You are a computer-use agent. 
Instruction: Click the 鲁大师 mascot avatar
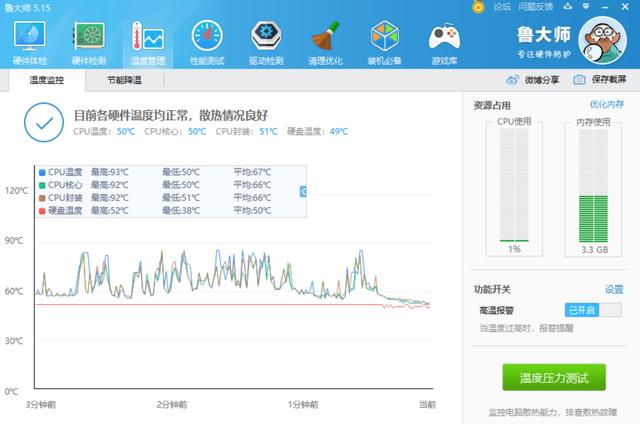coord(602,40)
